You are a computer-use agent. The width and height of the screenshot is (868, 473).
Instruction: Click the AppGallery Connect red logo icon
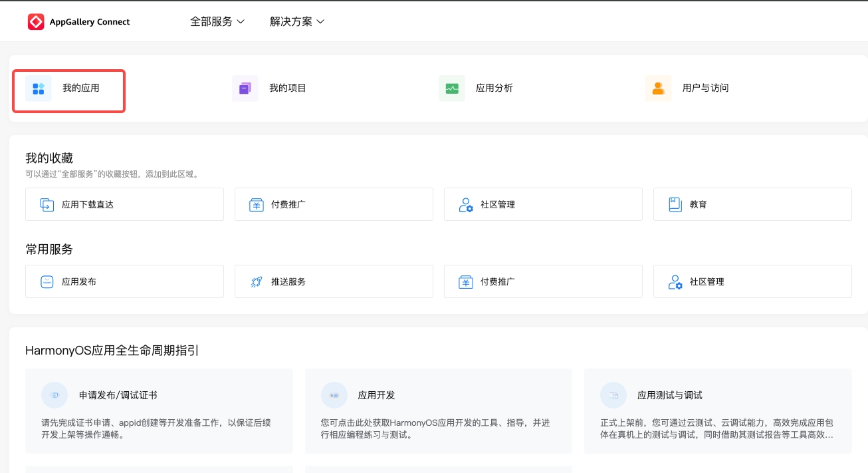click(x=36, y=22)
